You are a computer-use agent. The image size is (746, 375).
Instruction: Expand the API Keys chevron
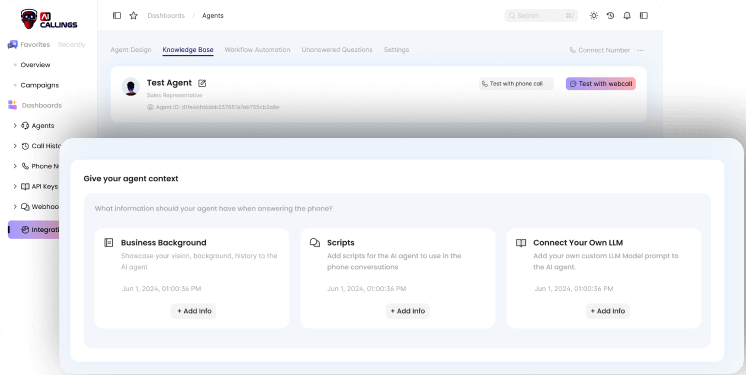(x=15, y=187)
